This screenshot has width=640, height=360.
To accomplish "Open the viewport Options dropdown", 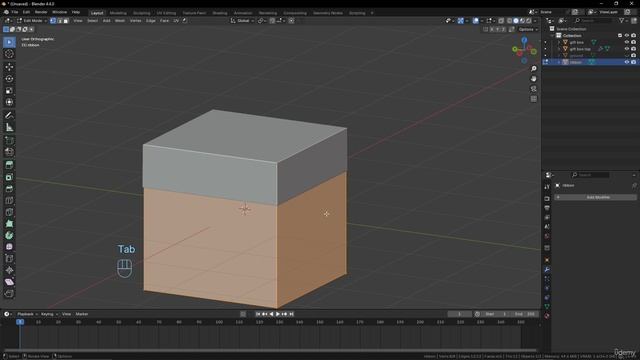I will tap(528, 29).
